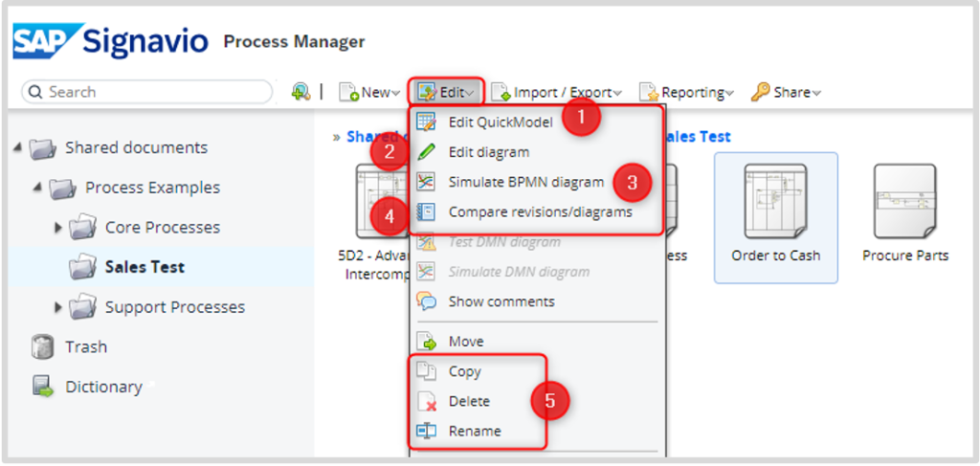The image size is (980, 466).
Task: Click the Move document arrow icon
Action: [426, 342]
